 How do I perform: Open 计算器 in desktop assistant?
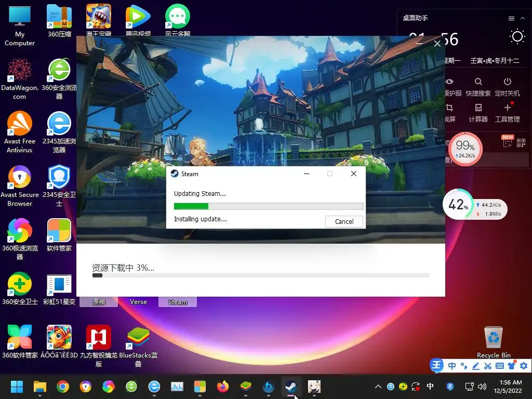click(478, 113)
